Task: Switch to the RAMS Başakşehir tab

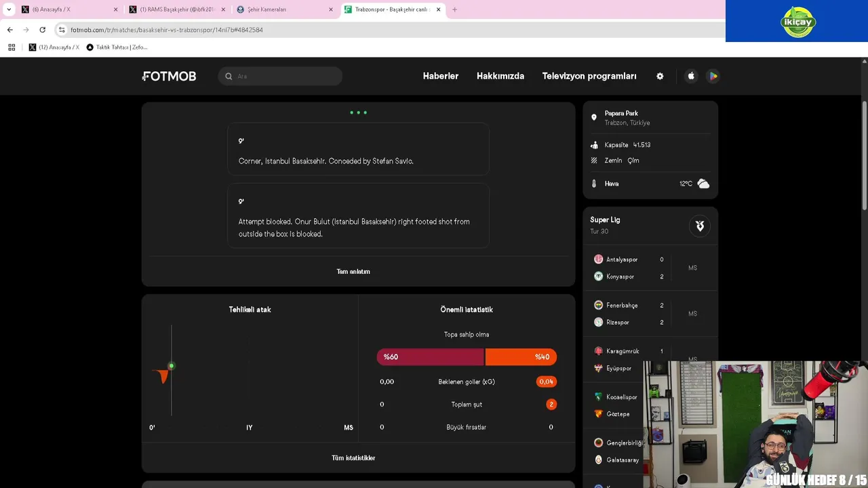Action: (176, 9)
